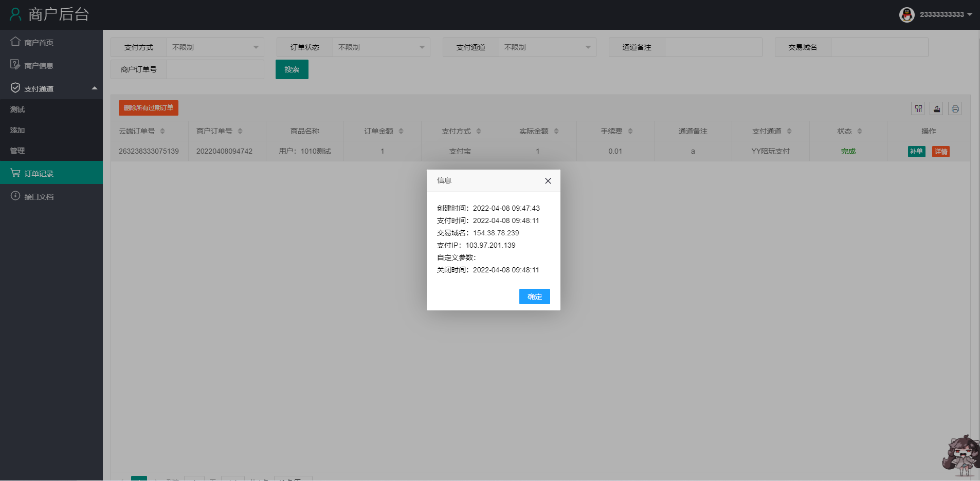Screen dimensions: 980x481
Task: Click the print table icon
Action: coord(955,108)
